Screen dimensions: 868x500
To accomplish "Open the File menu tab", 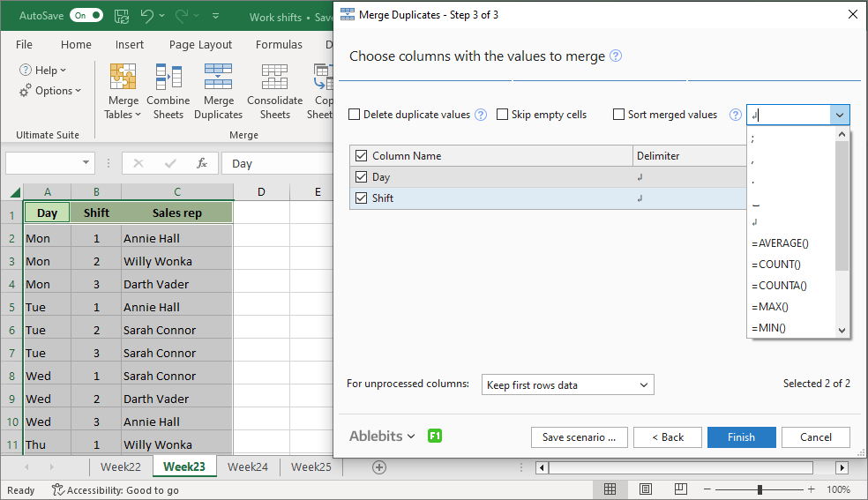I will 24,45.
